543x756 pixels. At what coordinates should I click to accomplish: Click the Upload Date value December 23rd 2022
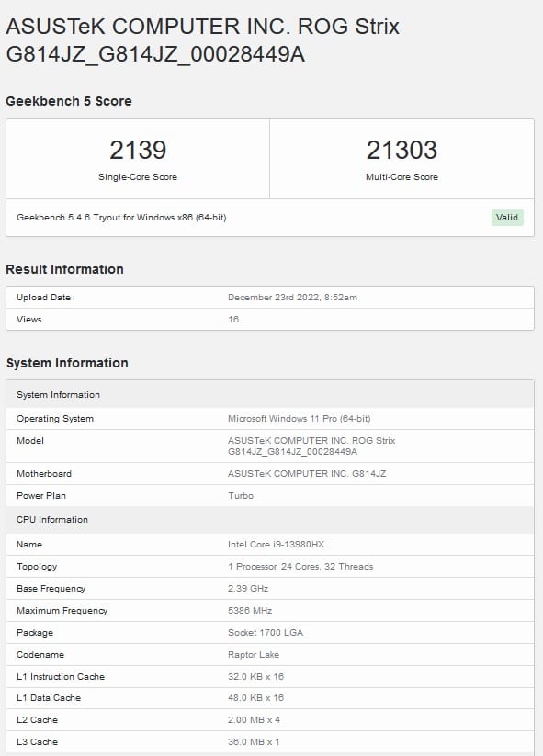(293, 298)
